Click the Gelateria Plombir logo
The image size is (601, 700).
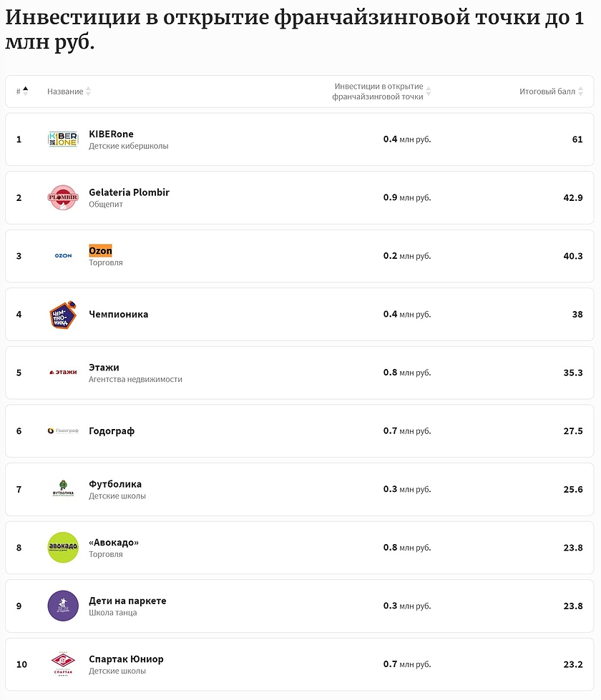pyautogui.click(x=63, y=198)
